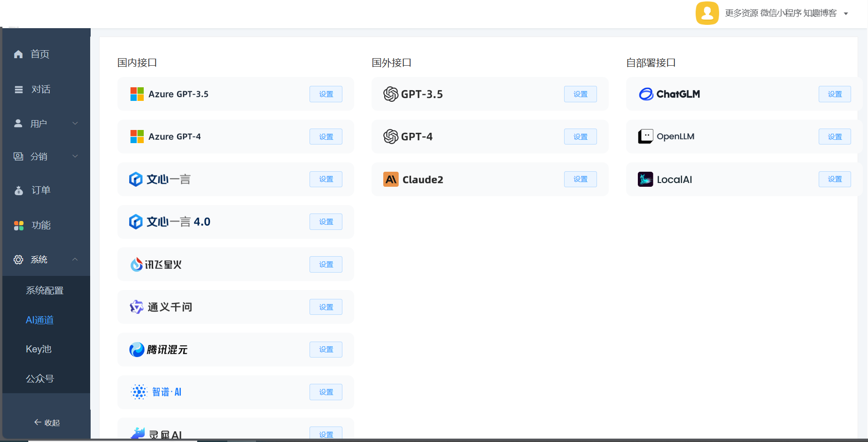The width and height of the screenshot is (868, 442).
Task: Click the Azure GPT-4 Microsoft logo
Action: (137, 137)
